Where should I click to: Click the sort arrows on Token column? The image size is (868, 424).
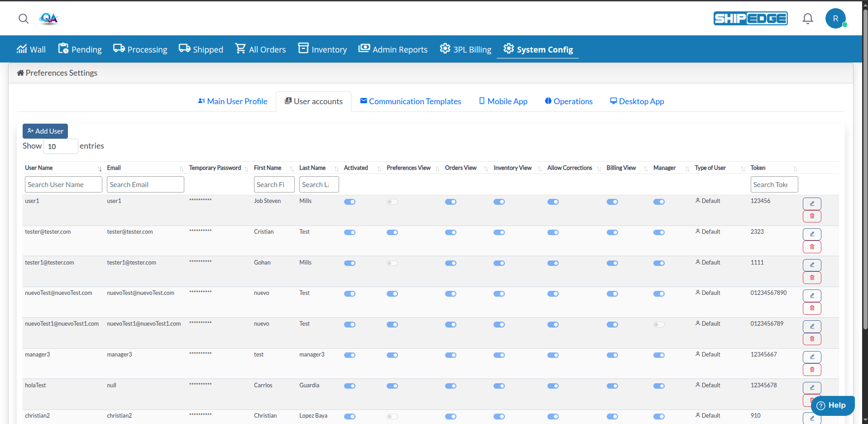click(796, 168)
